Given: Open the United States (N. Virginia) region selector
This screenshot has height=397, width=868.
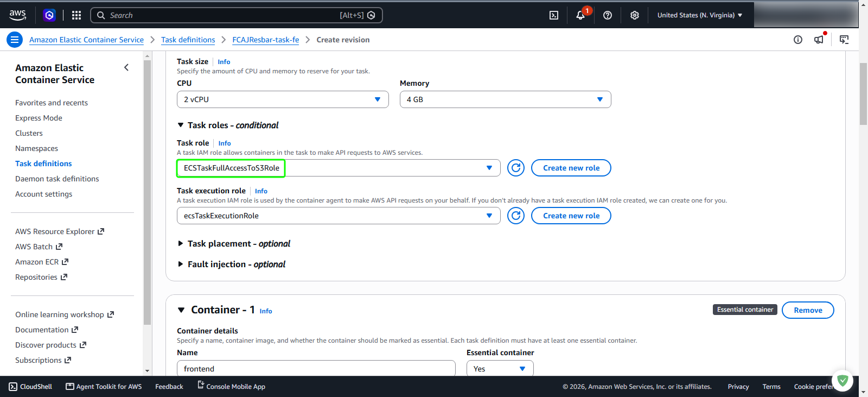Looking at the screenshot, I should pyautogui.click(x=700, y=15).
